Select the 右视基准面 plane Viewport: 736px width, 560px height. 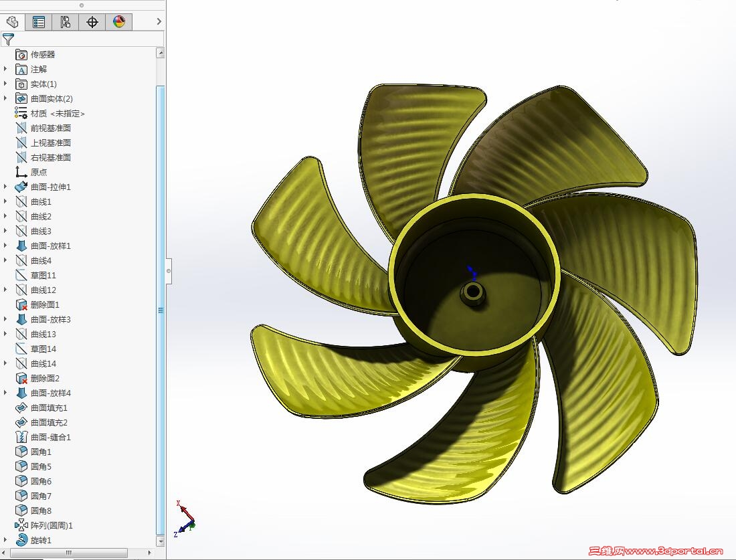(50, 157)
